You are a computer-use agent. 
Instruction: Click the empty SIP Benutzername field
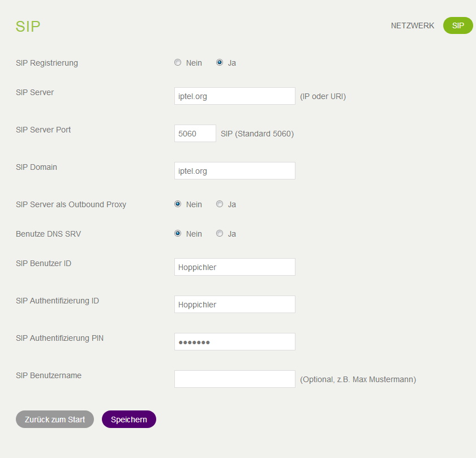tap(235, 379)
